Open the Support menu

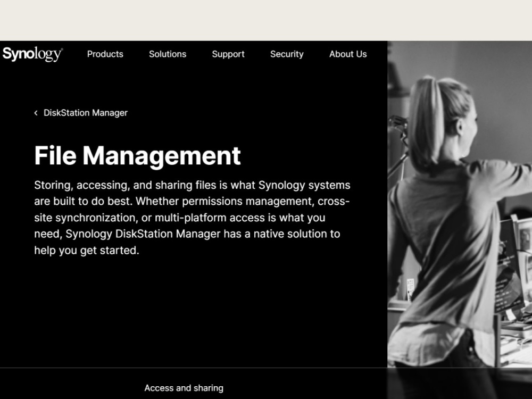(x=228, y=54)
